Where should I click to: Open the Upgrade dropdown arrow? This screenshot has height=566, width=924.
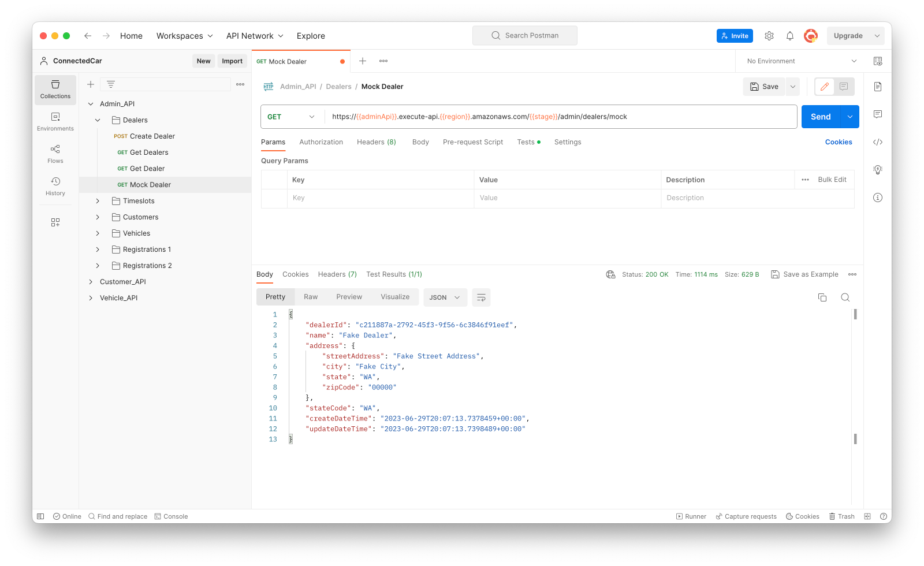[877, 36]
